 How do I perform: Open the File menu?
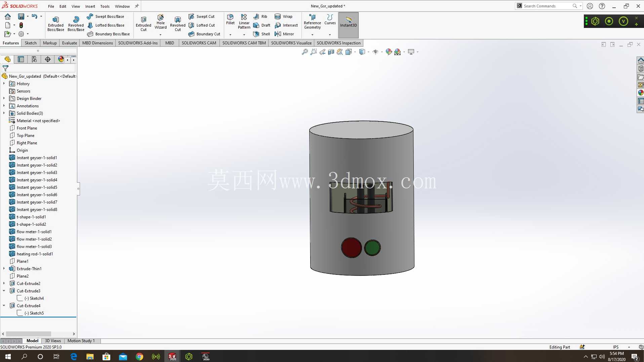tap(51, 6)
